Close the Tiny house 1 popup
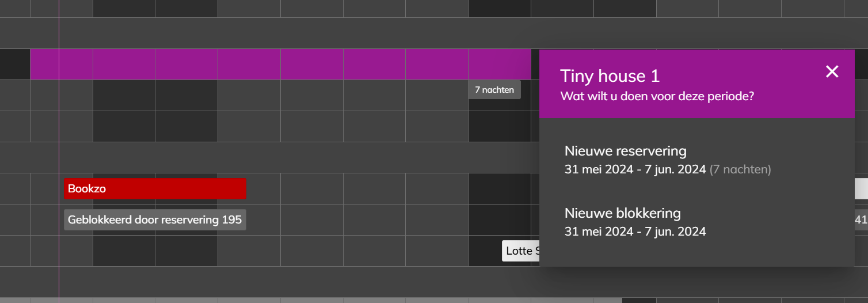 coord(832,71)
